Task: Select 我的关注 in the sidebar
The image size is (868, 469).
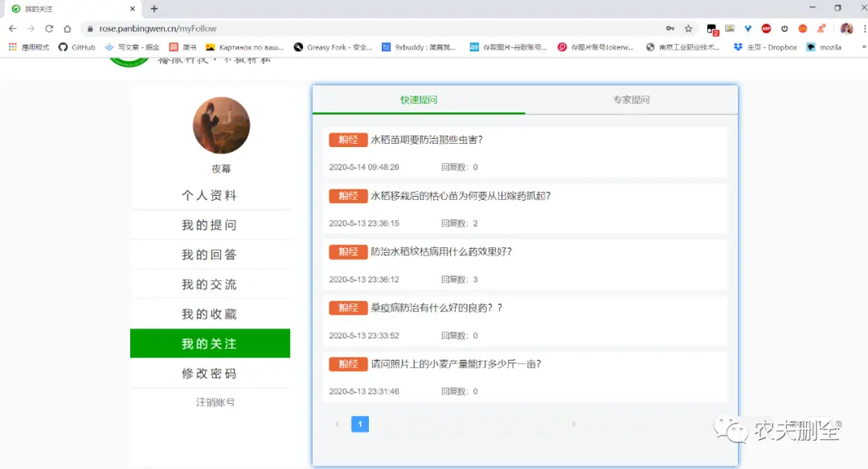Action: (x=210, y=344)
